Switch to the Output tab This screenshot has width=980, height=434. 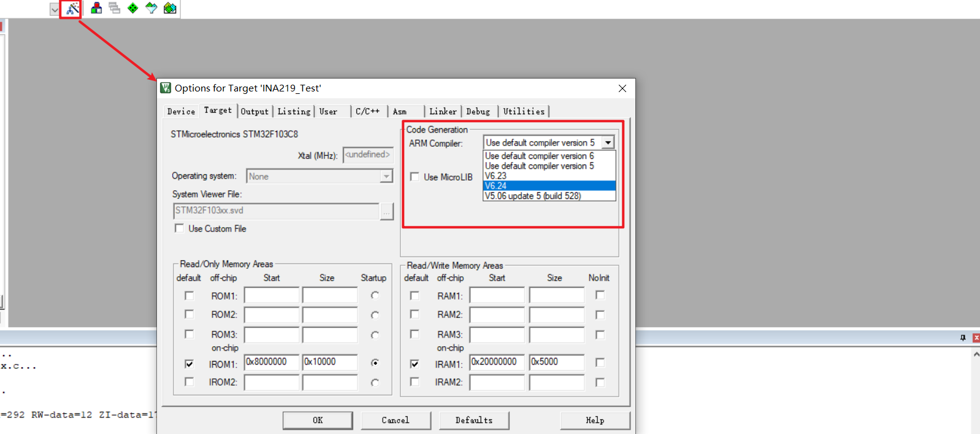coord(255,112)
